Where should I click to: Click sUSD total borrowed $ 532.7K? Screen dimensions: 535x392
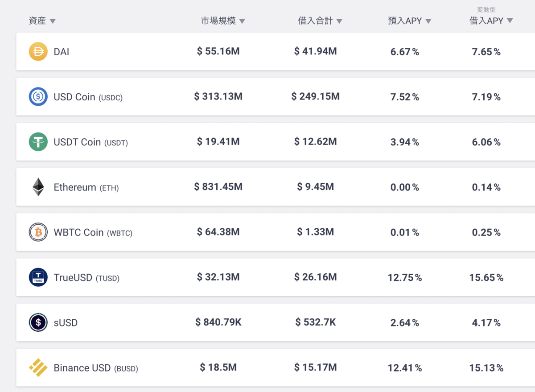(316, 322)
